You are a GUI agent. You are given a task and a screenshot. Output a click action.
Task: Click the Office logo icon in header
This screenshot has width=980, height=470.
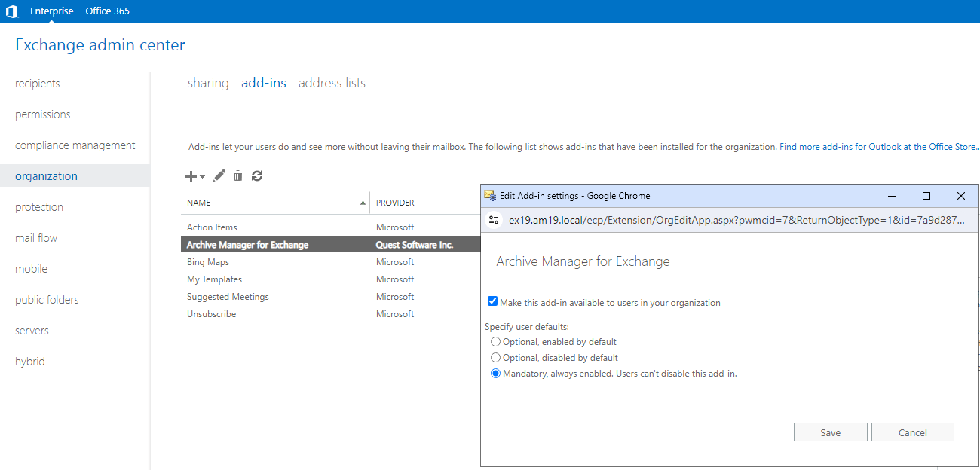[11, 11]
